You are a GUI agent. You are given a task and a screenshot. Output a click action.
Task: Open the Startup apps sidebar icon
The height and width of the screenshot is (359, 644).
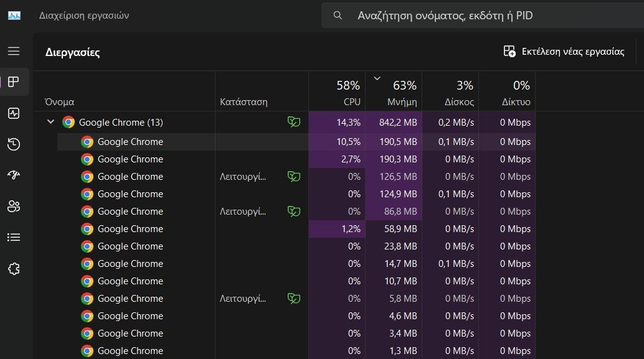14,175
